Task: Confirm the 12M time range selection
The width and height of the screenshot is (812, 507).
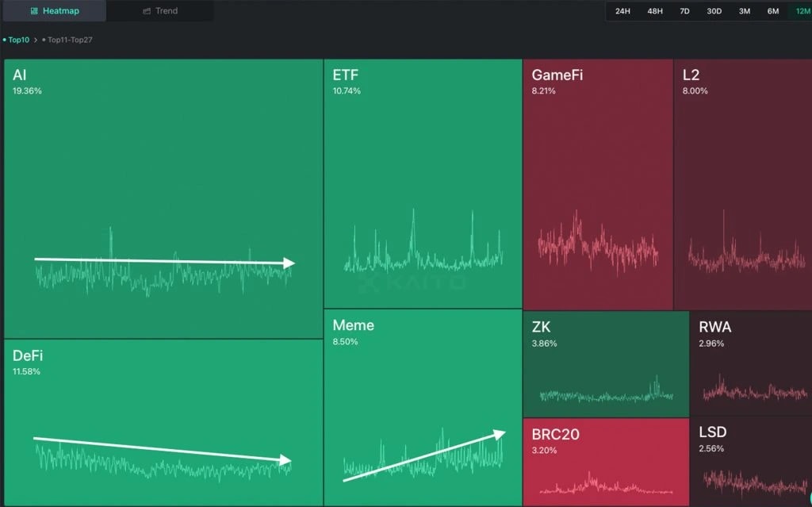Action: (801, 12)
